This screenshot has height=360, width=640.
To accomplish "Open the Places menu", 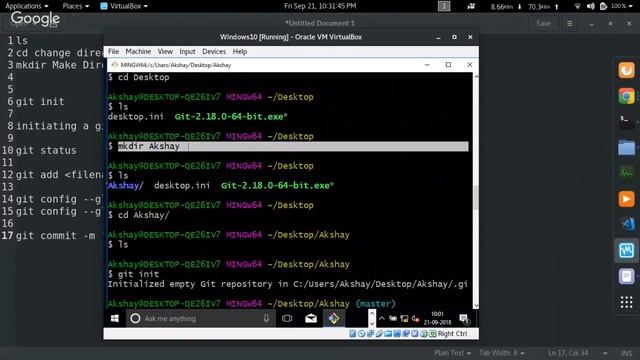I will pyautogui.click(x=76, y=6).
